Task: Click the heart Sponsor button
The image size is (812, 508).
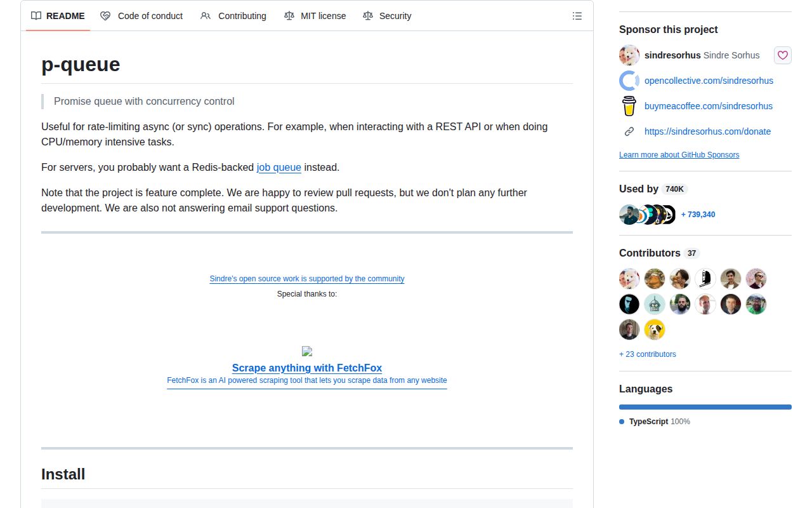Action: [783, 55]
